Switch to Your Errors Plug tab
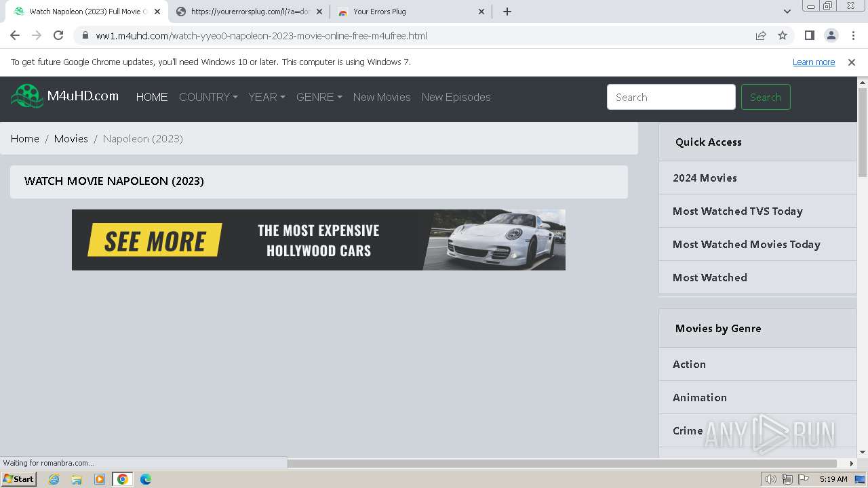The height and width of the screenshot is (488, 868). [x=411, y=12]
